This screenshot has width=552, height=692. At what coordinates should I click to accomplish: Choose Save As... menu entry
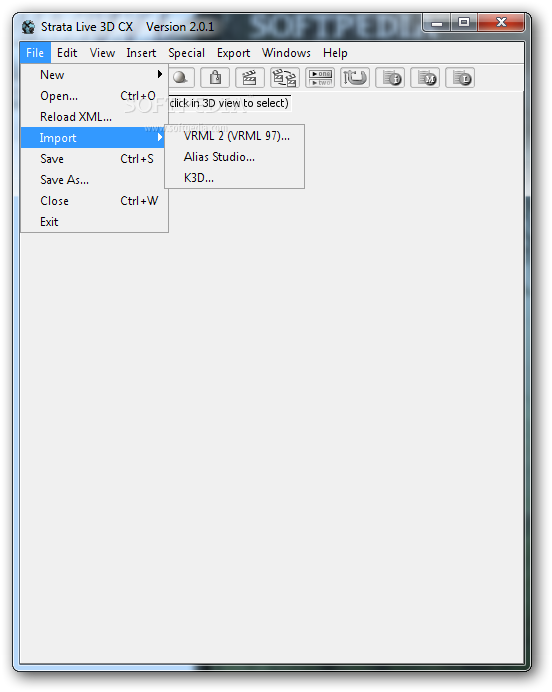click(94, 180)
